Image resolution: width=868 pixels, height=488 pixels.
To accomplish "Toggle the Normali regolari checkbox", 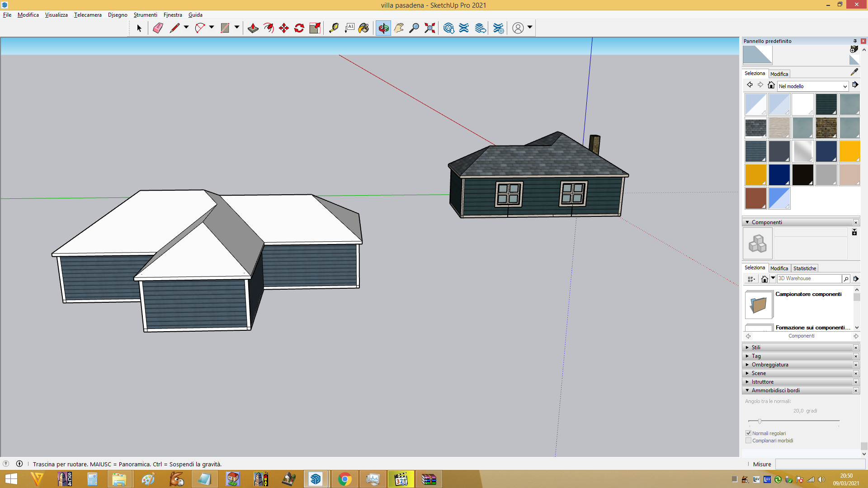I will (748, 433).
